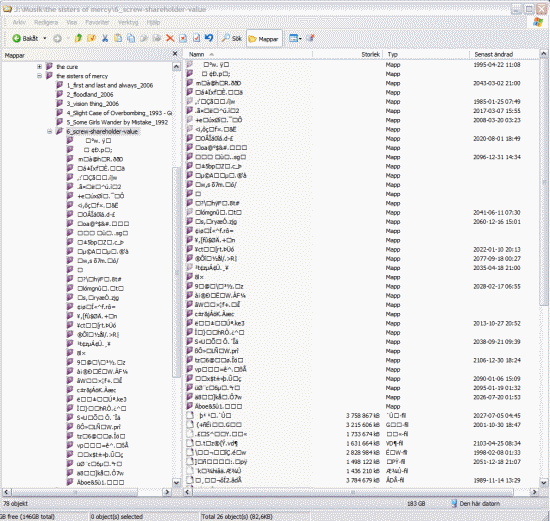This screenshot has height=521, width=550.
Task: Open the Visa menu
Action: pyautogui.click(x=72, y=22)
